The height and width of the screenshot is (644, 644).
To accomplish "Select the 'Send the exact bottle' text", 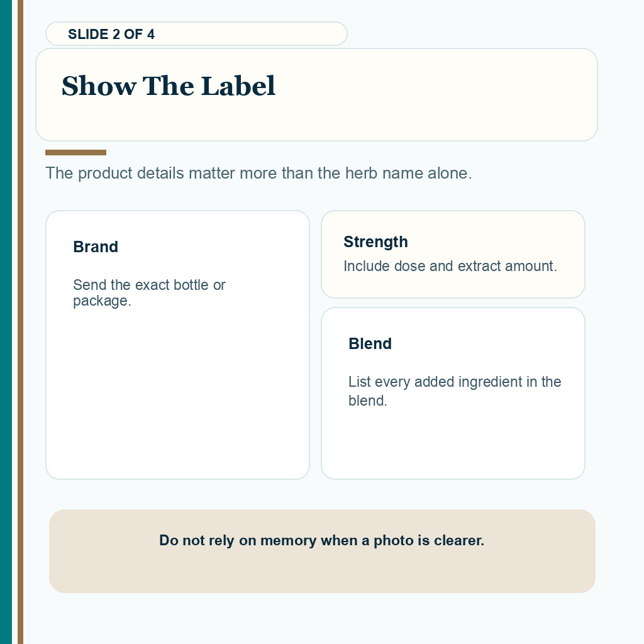I will pyautogui.click(x=149, y=293).
